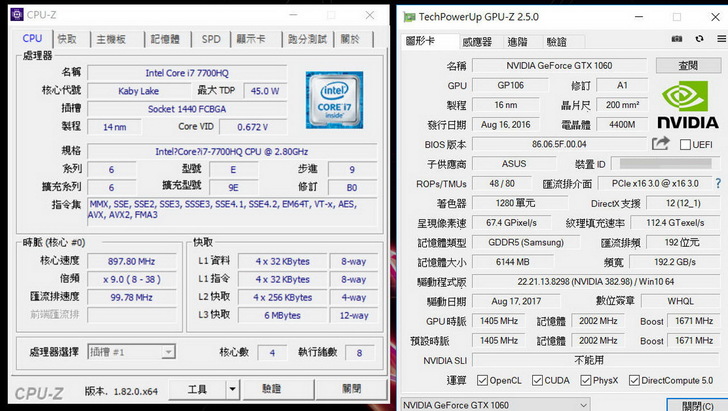Expand the 工具 button dropdown arrow
The width and height of the screenshot is (728, 411).
pos(231,389)
